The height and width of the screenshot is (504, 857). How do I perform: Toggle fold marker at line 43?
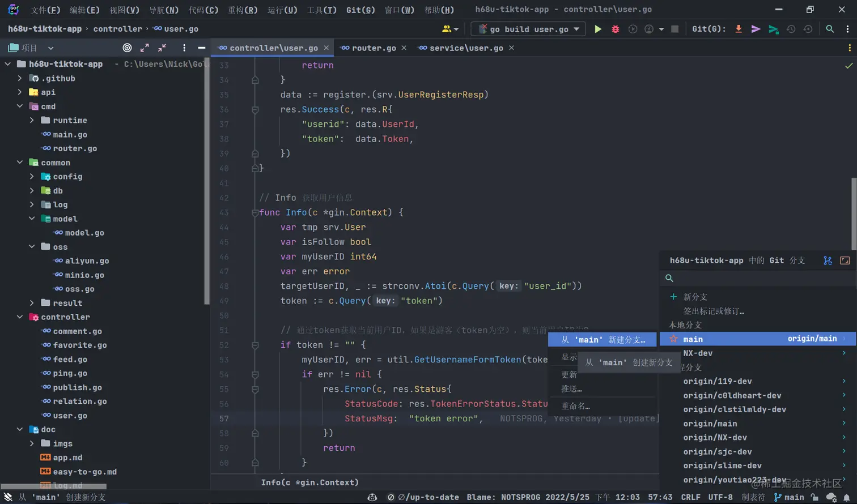[255, 212]
